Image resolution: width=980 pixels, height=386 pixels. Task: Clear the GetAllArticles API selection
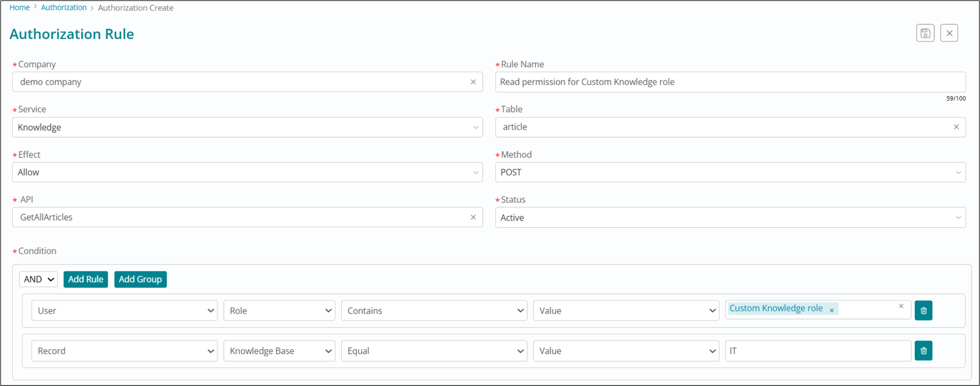pyautogui.click(x=473, y=217)
